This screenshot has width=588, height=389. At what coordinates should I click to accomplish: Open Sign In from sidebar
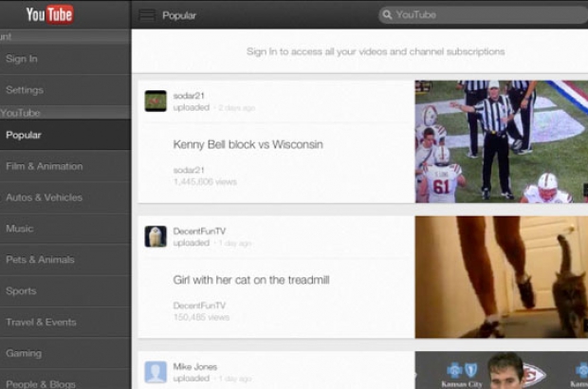(22, 59)
